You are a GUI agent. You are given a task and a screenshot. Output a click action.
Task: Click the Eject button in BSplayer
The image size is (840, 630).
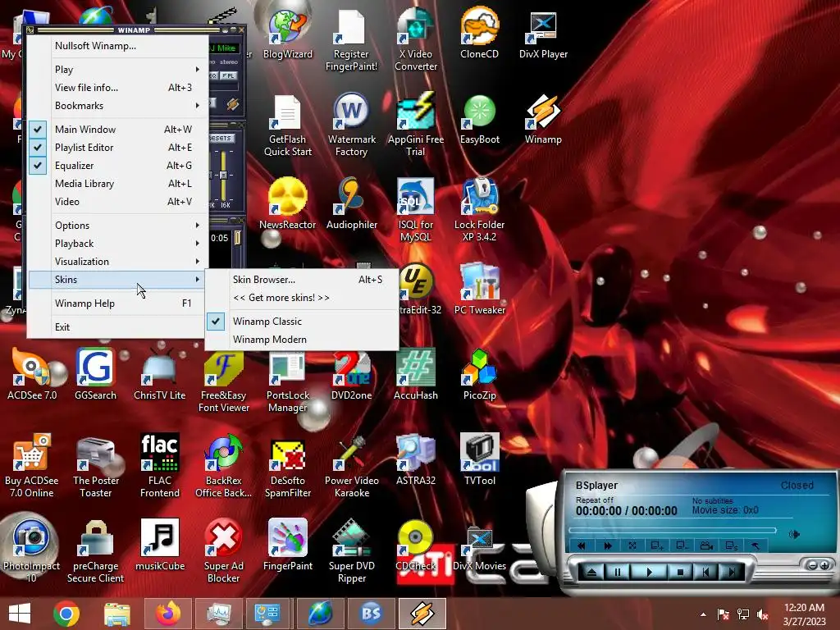(591, 572)
